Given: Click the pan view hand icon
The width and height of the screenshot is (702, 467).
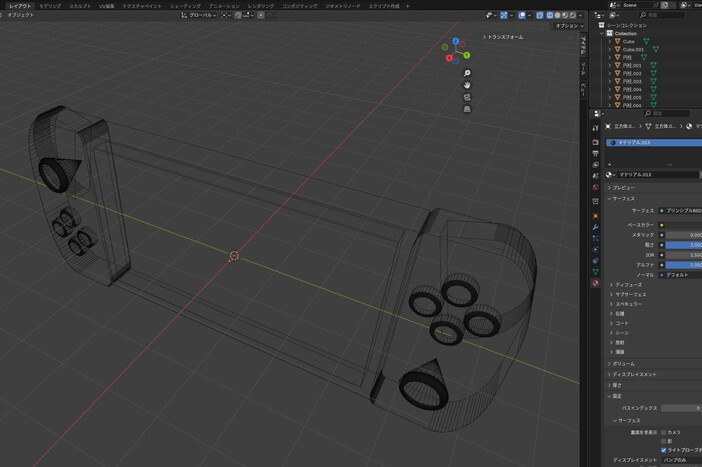Looking at the screenshot, I should click(x=467, y=85).
